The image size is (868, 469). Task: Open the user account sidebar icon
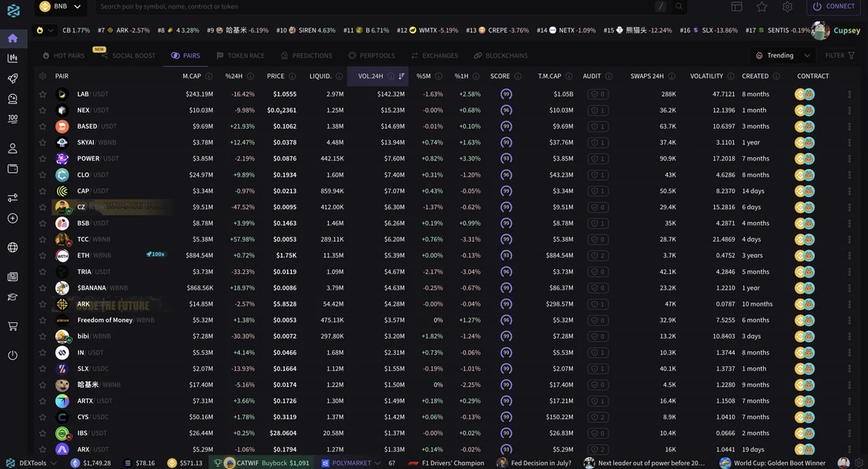pos(13,148)
